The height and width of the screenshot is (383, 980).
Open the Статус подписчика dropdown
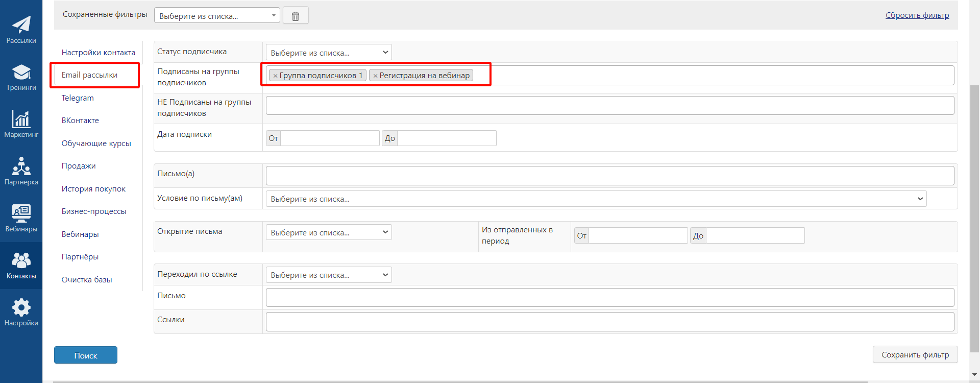329,53
